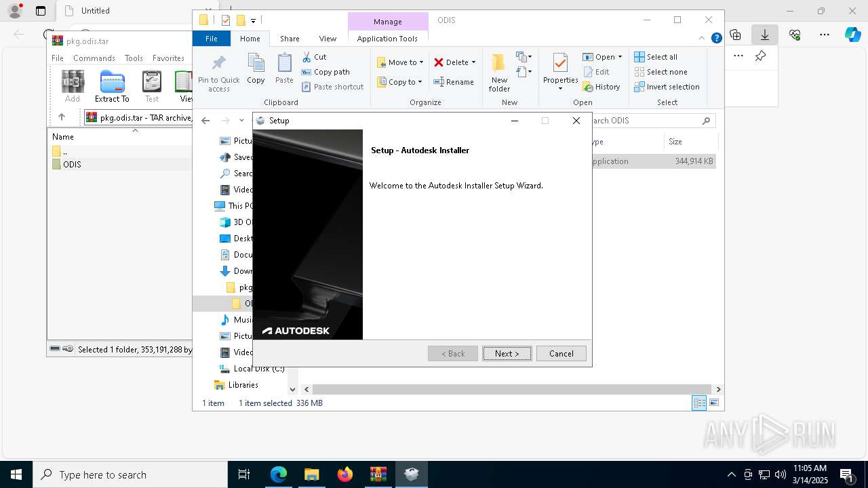Viewport: 868px width, 488px height.
Task: Click Test icon in WinRAR toolbar
Action: (x=152, y=86)
